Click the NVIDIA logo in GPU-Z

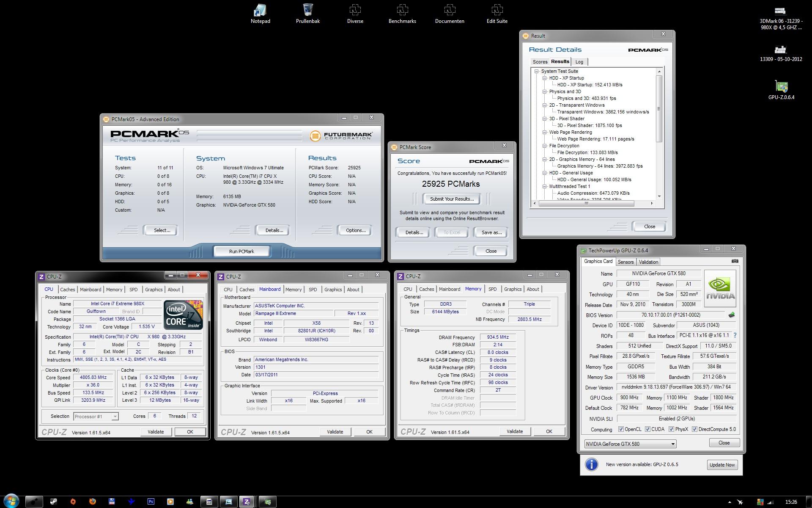pos(720,288)
